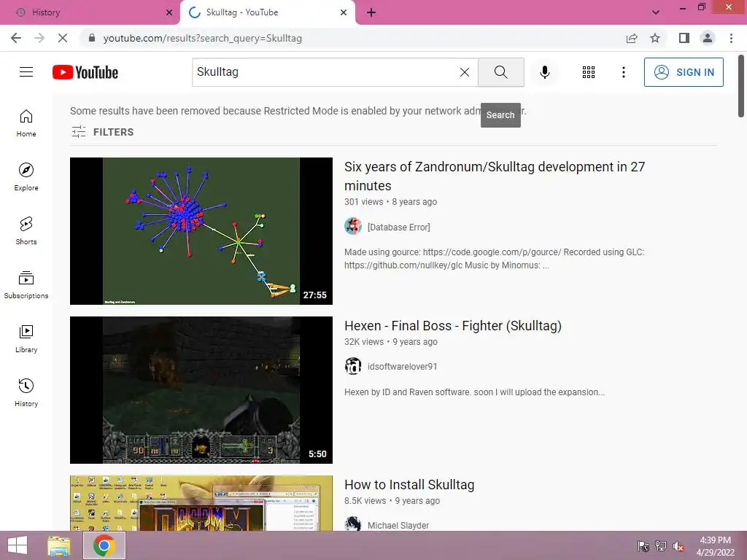Click the magnifying glass search button
The image size is (747, 560).
[x=500, y=72]
